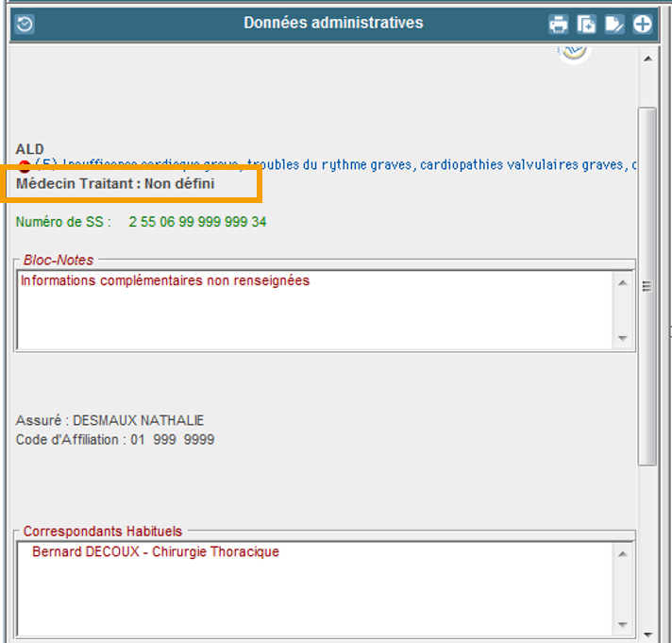The height and width of the screenshot is (643, 672).
Task: Click the plus icon in header
Action: [x=642, y=25]
